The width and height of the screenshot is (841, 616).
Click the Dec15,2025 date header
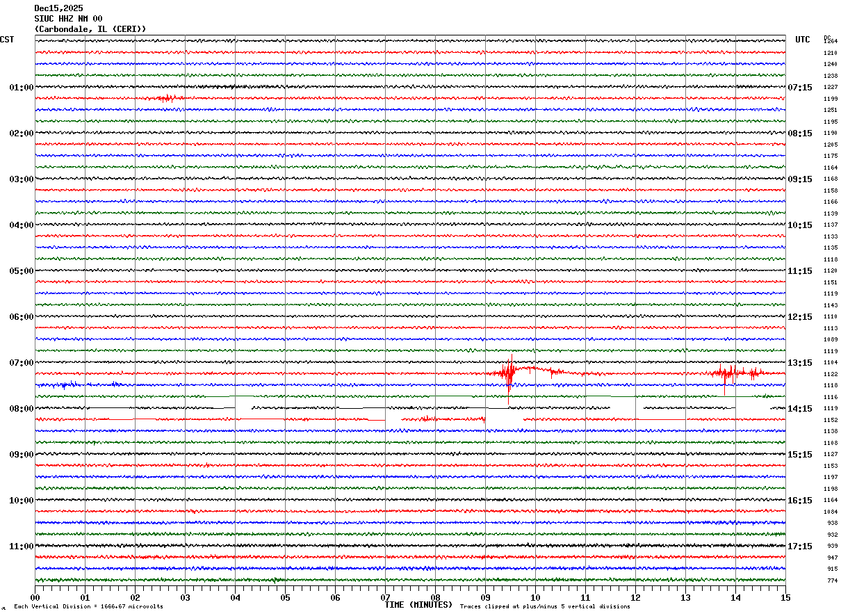(x=58, y=8)
